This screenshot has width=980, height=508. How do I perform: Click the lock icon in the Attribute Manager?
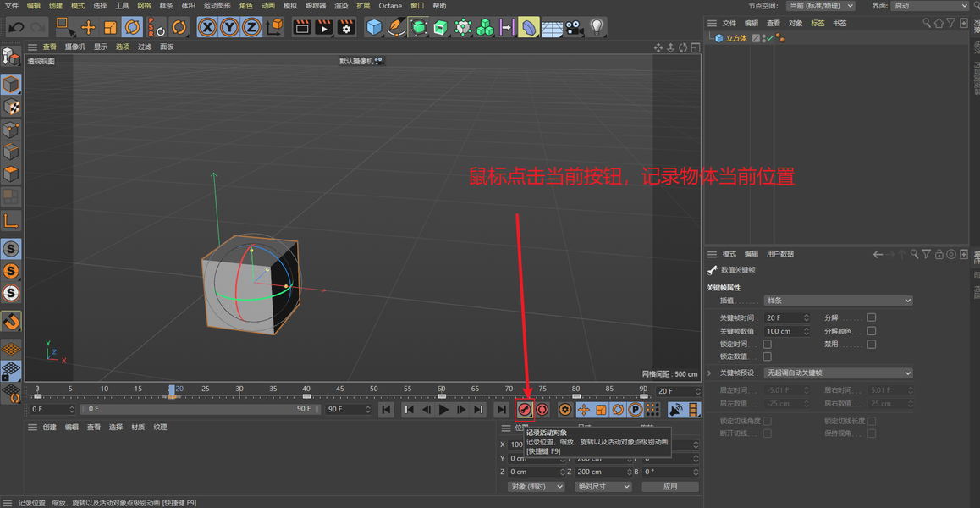click(939, 254)
